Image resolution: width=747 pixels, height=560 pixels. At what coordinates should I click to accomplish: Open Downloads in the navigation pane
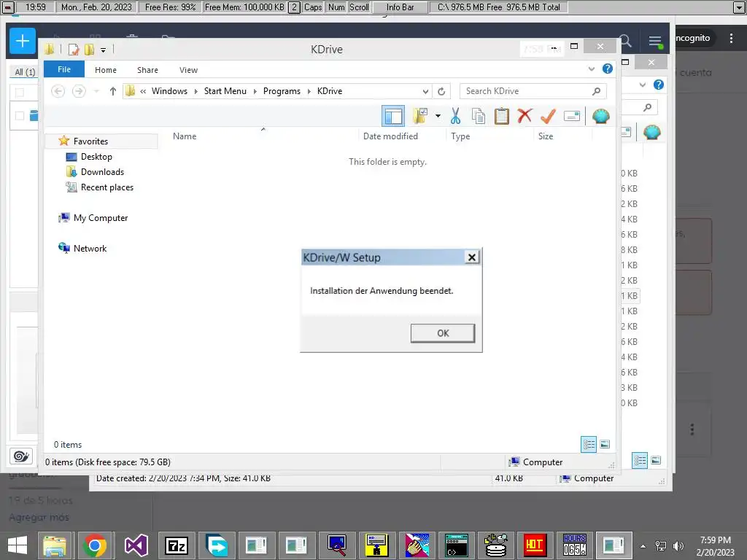tap(102, 172)
